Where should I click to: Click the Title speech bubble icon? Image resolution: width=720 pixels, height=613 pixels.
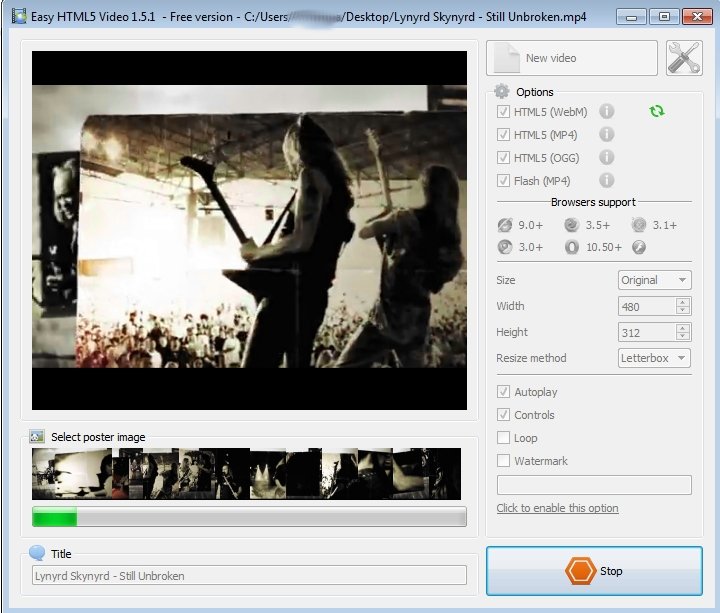(37, 553)
